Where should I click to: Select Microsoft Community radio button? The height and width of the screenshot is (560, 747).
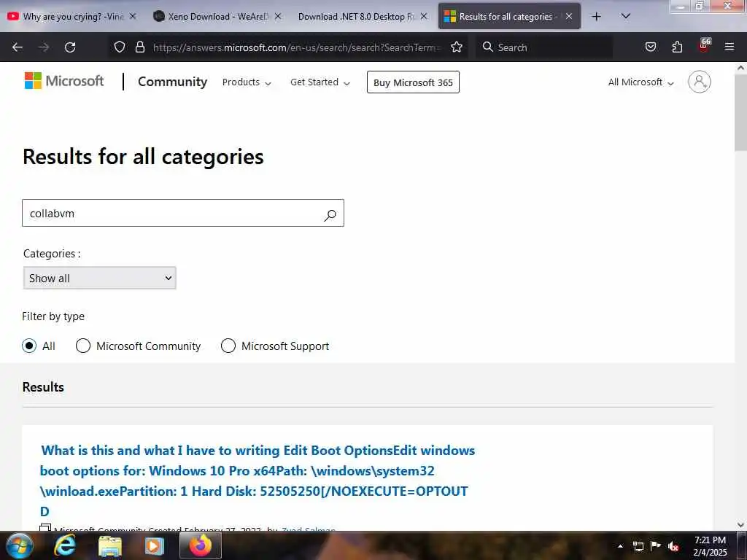83,346
